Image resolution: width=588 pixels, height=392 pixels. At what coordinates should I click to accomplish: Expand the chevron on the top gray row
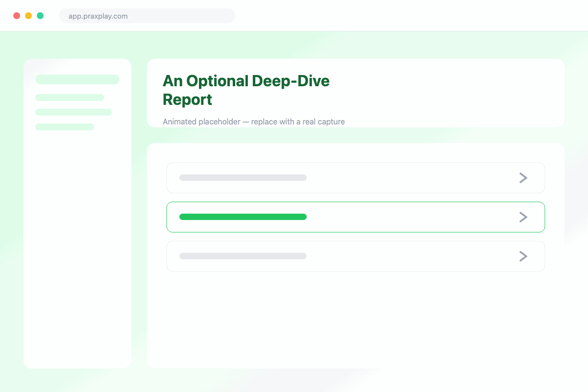click(x=523, y=178)
